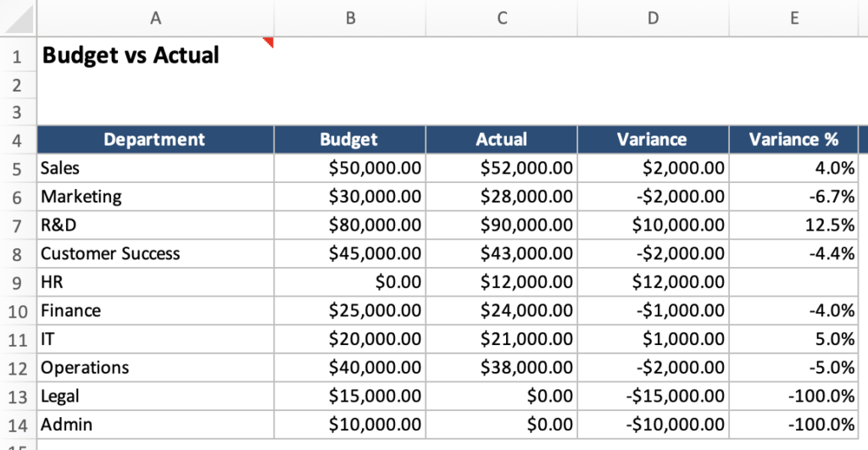Click row 13 header
Viewport: 868px width, 450px height.
pos(18,396)
